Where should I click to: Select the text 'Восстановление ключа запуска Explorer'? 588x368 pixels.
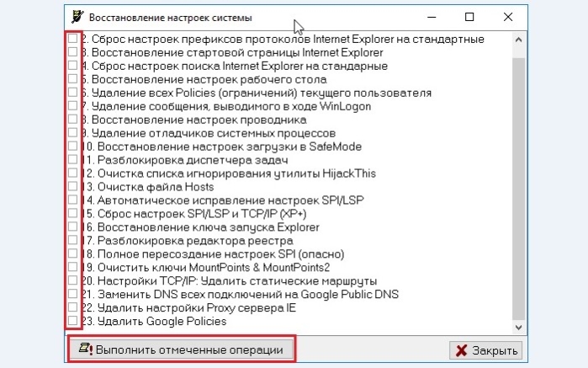[x=209, y=227]
